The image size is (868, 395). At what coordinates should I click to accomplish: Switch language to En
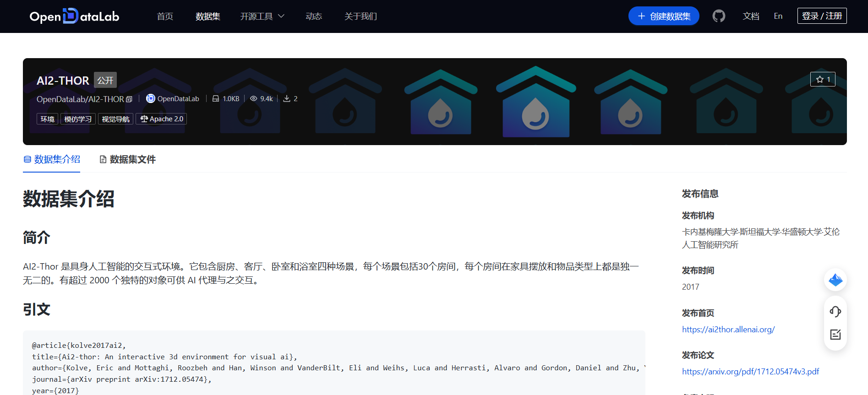tap(778, 16)
